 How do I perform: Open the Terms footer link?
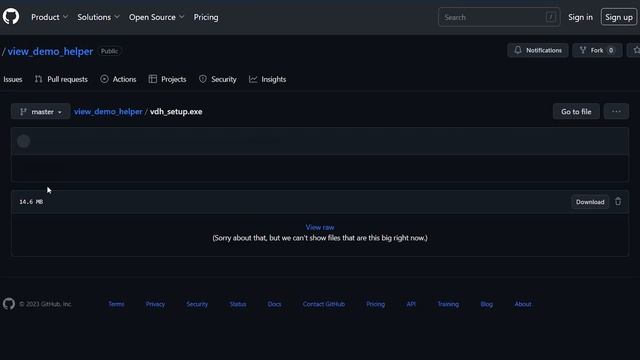point(116,304)
